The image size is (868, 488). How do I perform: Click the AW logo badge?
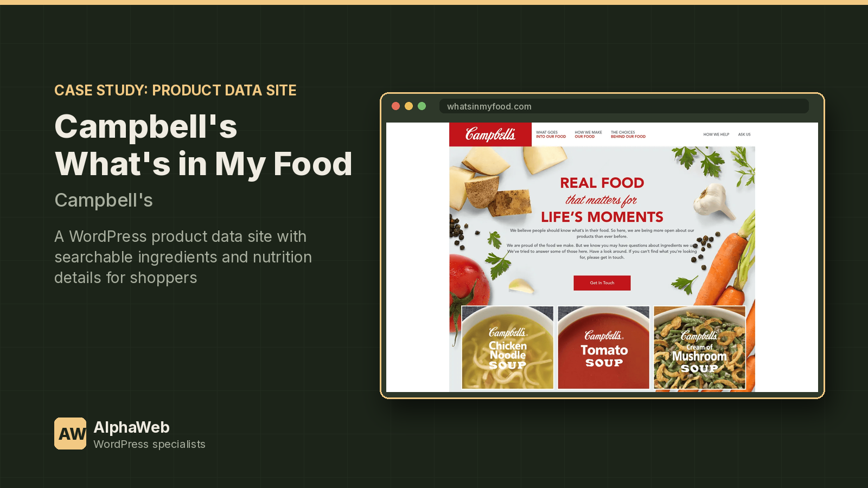click(70, 433)
